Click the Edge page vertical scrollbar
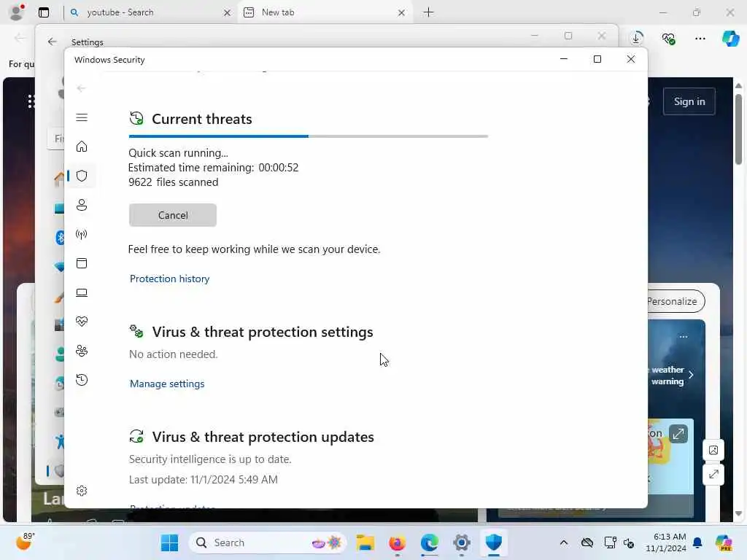This screenshot has width=747, height=560. pyautogui.click(x=738, y=130)
